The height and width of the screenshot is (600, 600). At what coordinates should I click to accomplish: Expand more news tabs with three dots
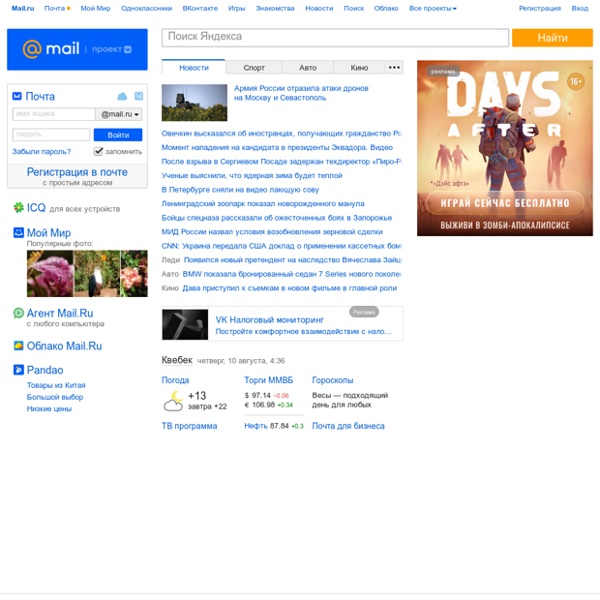[394, 68]
